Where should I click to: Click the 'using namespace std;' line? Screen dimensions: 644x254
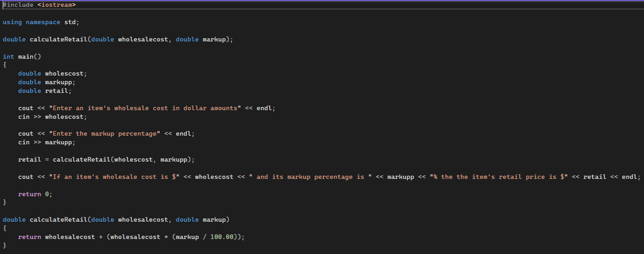[x=41, y=22]
